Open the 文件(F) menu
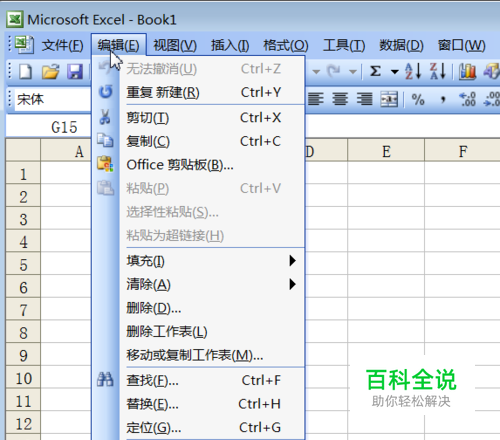 pos(62,45)
